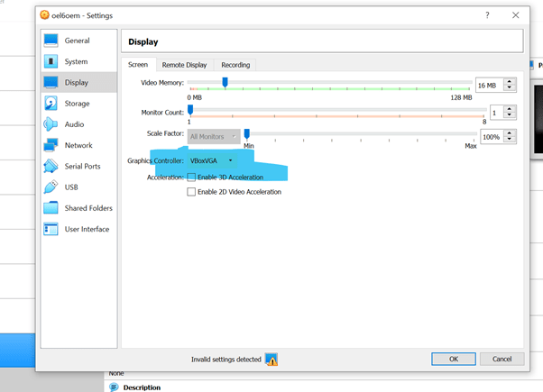Open the USB settings icon
The height and width of the screenshot is (392, 543).
pyautogui.click(x=51, y=187)
